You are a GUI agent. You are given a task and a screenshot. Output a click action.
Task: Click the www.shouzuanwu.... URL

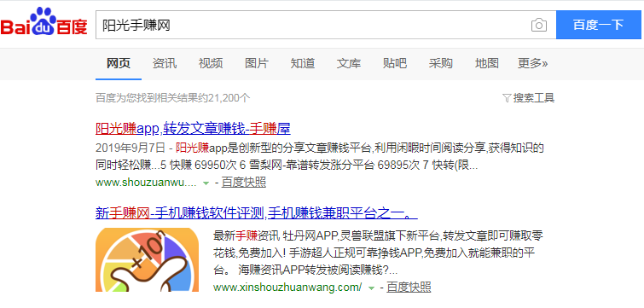click(x=146, y=183)
